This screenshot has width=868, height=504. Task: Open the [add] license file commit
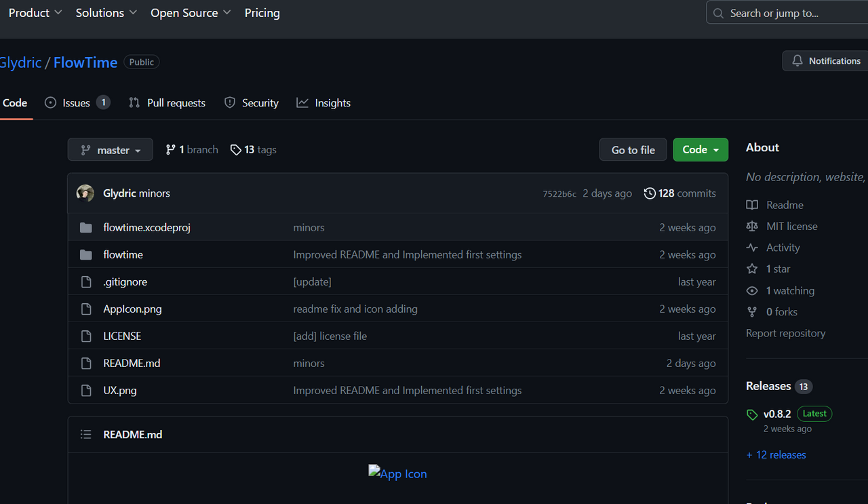pyautogui.click(x=330, y=336)
